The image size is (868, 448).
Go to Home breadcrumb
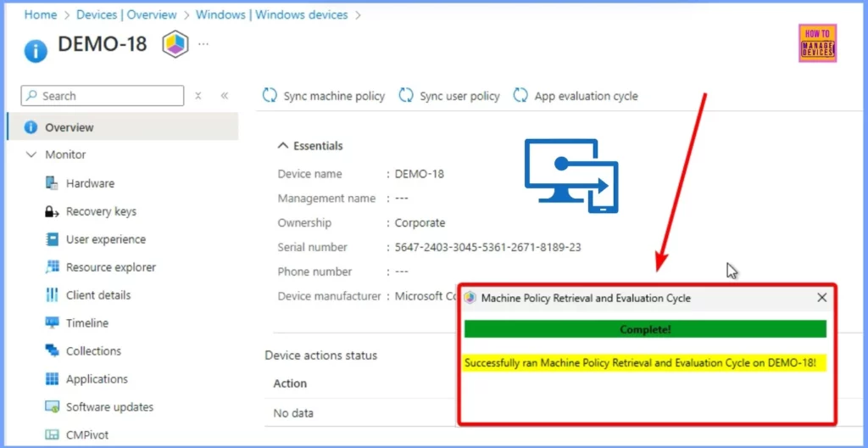pos(41,15)
